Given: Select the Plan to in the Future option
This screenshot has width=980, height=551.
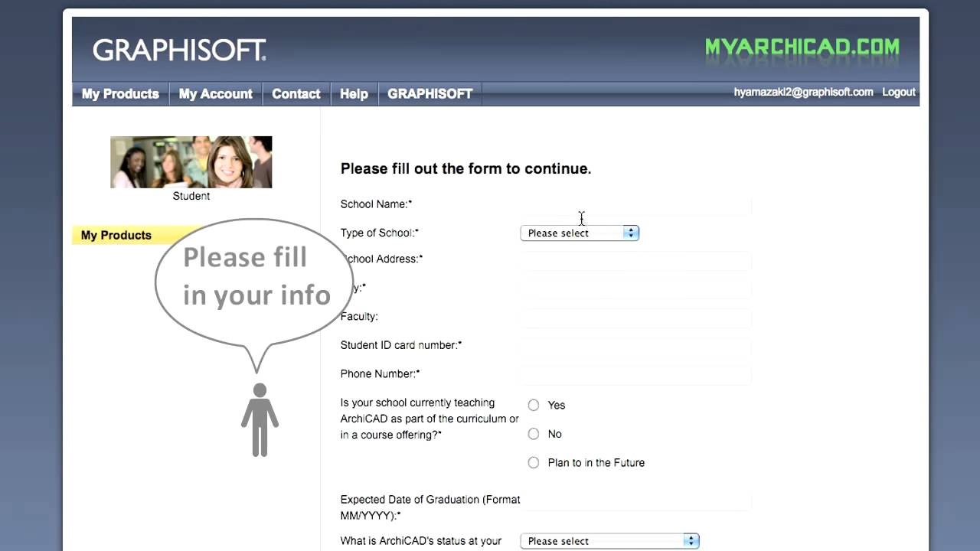Looking at the screenshot, I should (534, 462).
